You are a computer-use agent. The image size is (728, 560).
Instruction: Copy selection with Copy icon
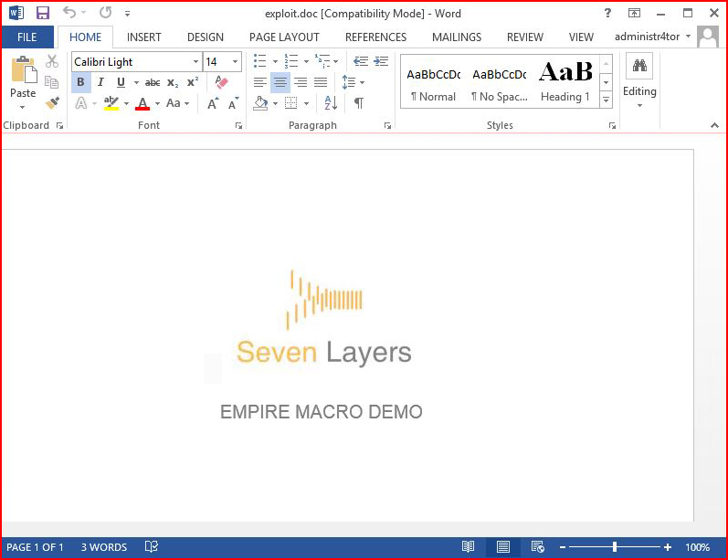[x=51, y=82]
